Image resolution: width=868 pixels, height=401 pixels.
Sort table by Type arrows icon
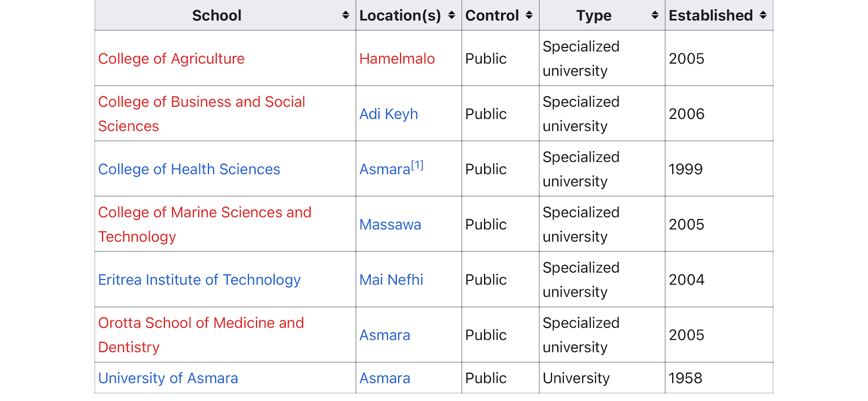tap(655, 15)
